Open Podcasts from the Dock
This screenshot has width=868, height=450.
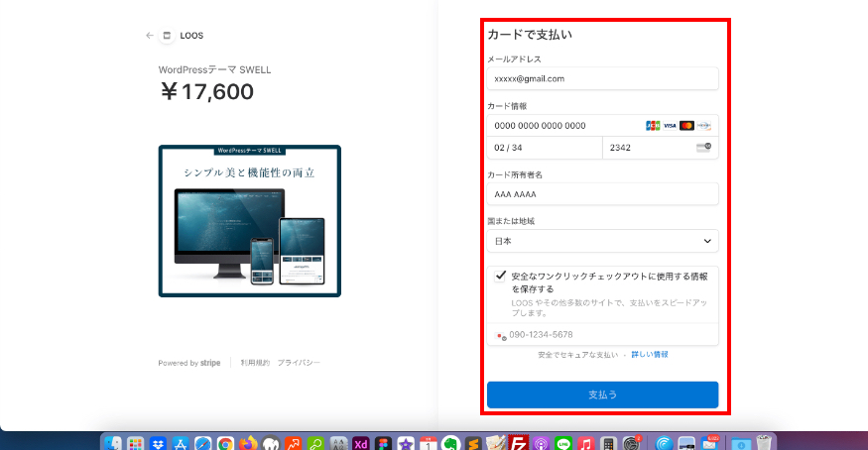[541, 443]
